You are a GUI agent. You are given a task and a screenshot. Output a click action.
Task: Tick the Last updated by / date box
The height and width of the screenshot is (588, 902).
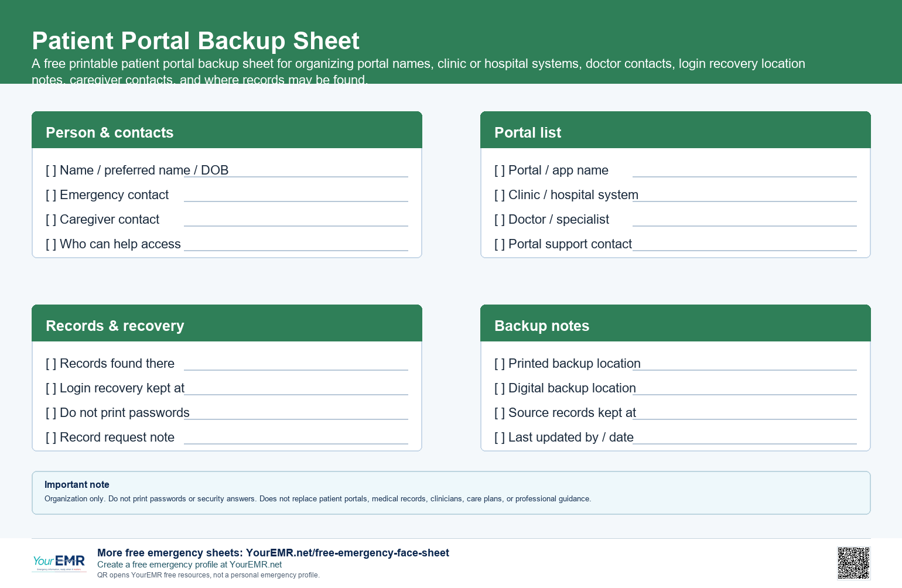(500, 437)
